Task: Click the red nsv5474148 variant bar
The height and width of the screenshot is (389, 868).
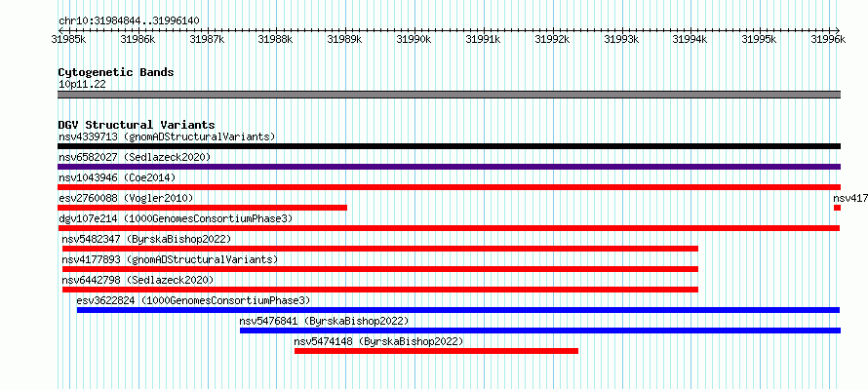Action: pyautogui.click(x=436, y=351)
